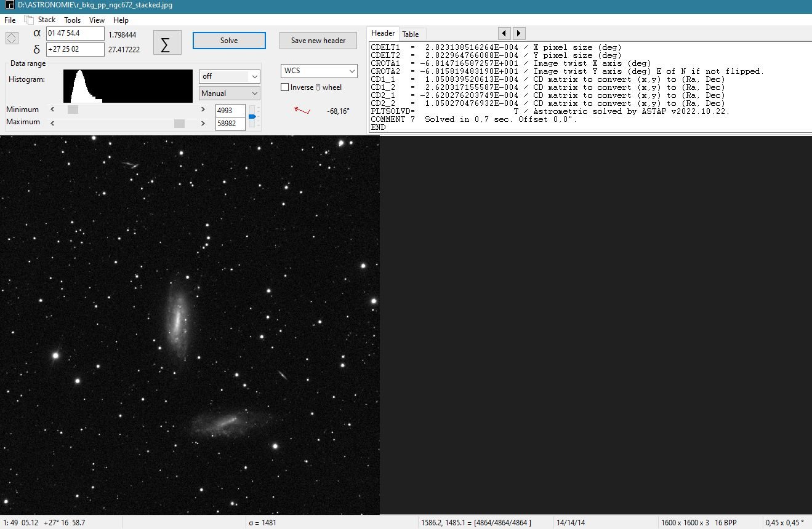Click Save new header button
The width and height of the screenshot is (812, 529).
pyautogui.click(x=318, y=41)
